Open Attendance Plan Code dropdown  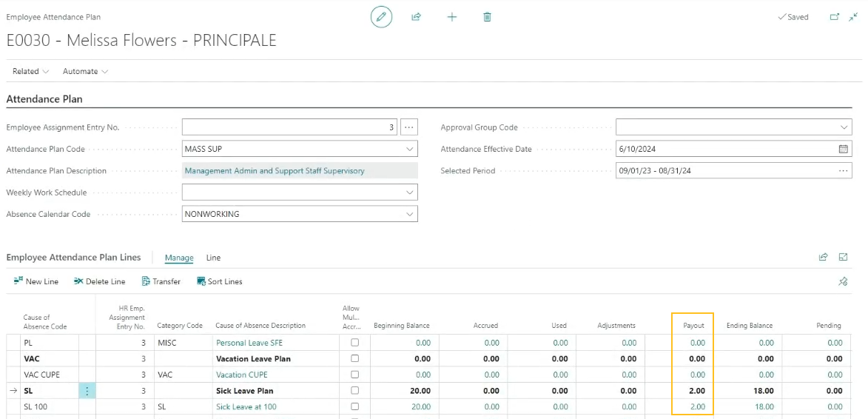410,149
